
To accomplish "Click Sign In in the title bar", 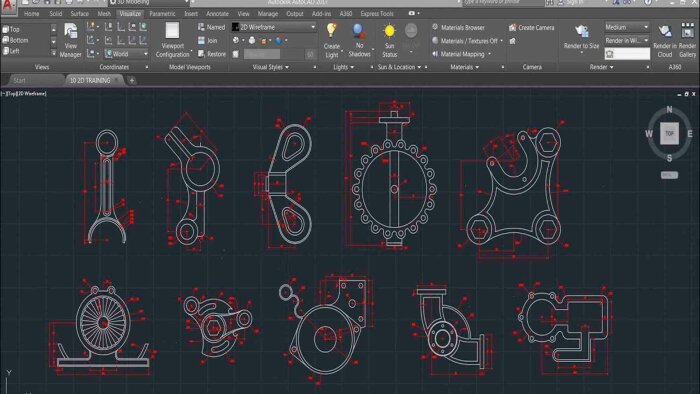I will 575,3.
